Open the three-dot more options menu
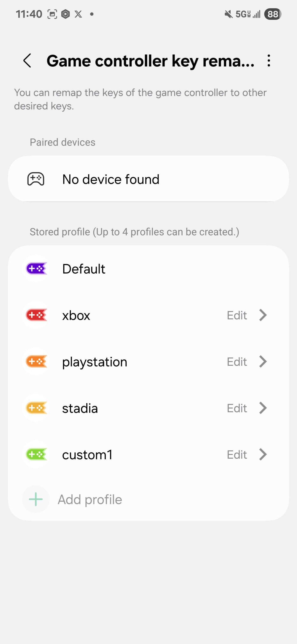This screenshot has width=297, height=644. (x=269, y=61)
